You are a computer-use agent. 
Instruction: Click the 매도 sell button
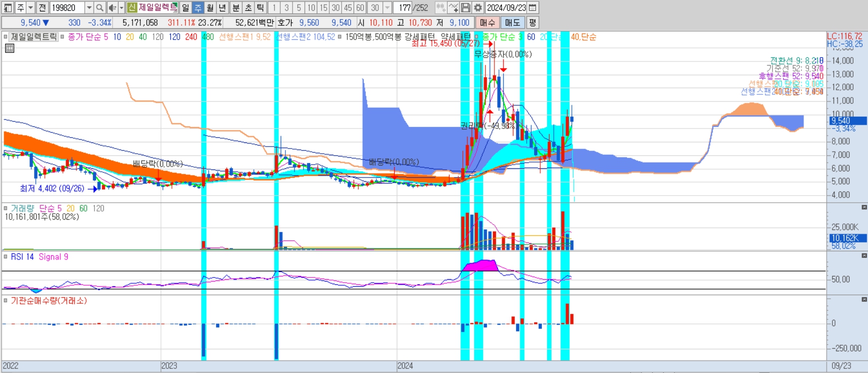[512, 23]
